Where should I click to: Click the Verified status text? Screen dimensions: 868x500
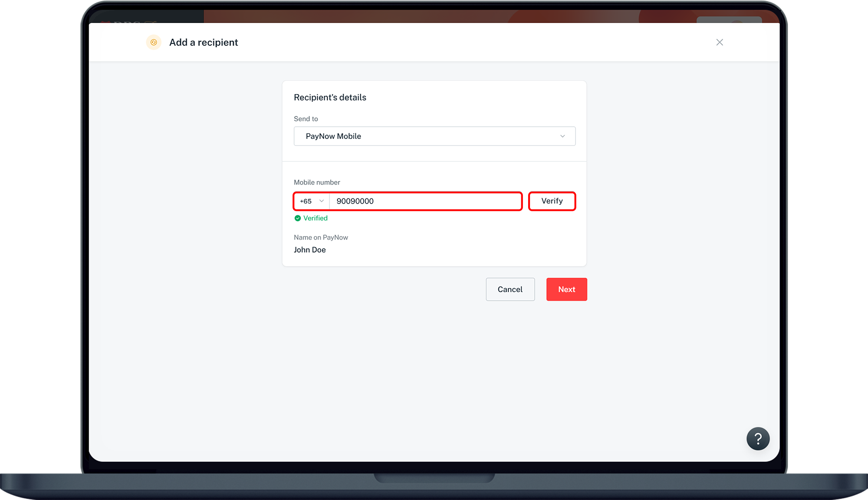point(316,218)
